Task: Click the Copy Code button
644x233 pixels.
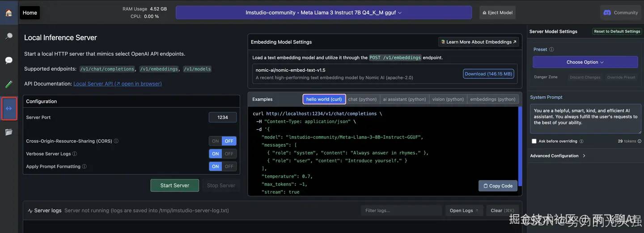Action: (498, 186)
